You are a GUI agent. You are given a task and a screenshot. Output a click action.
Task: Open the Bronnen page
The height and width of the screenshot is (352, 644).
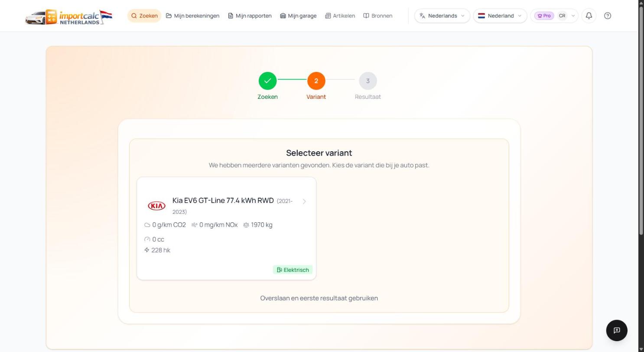tap(377, 16)
